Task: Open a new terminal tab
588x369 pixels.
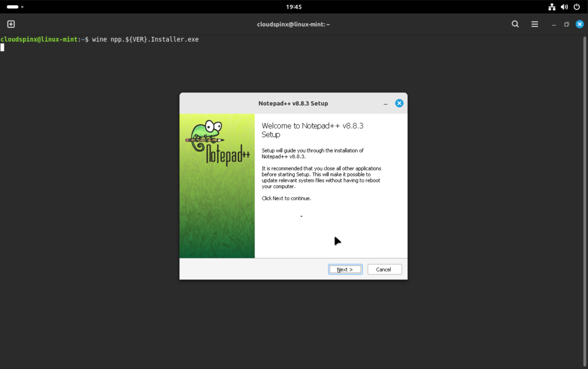Action: pos(11,24)
